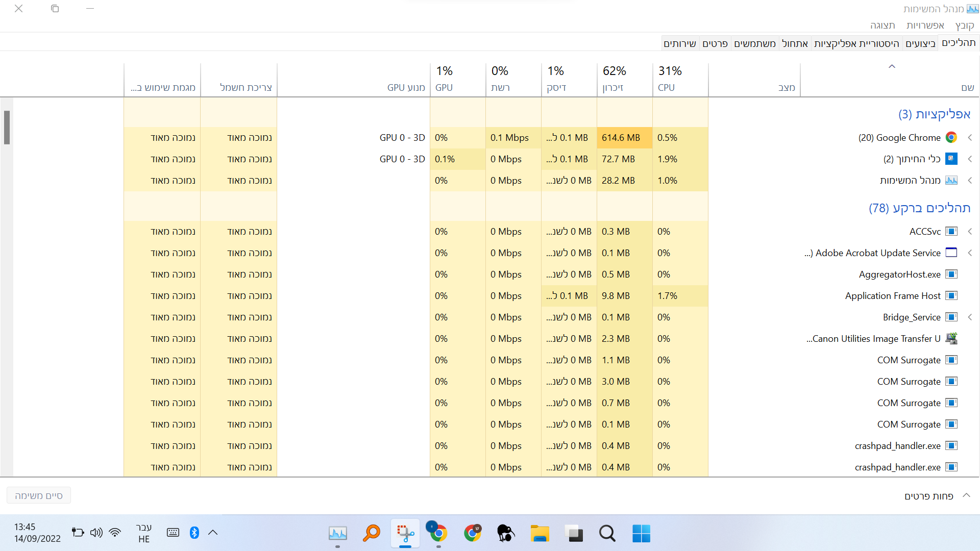This screenshot has width=980, height=551.
Task: Click the Application Frame Host icon
Action: 951,296
